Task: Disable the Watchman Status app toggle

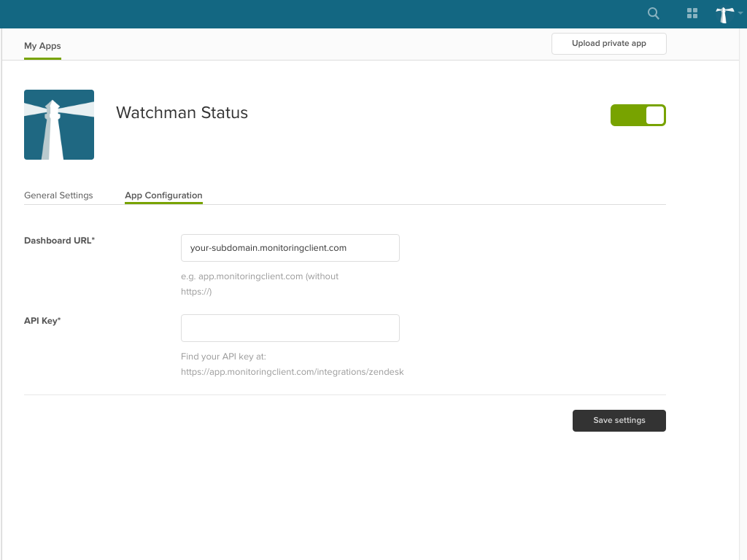Action: pos(638,114)
